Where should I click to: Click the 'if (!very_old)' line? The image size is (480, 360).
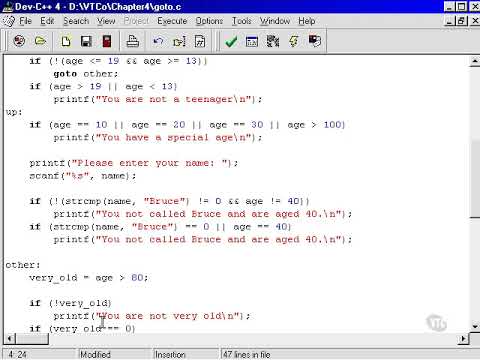[x=70, y=303]
